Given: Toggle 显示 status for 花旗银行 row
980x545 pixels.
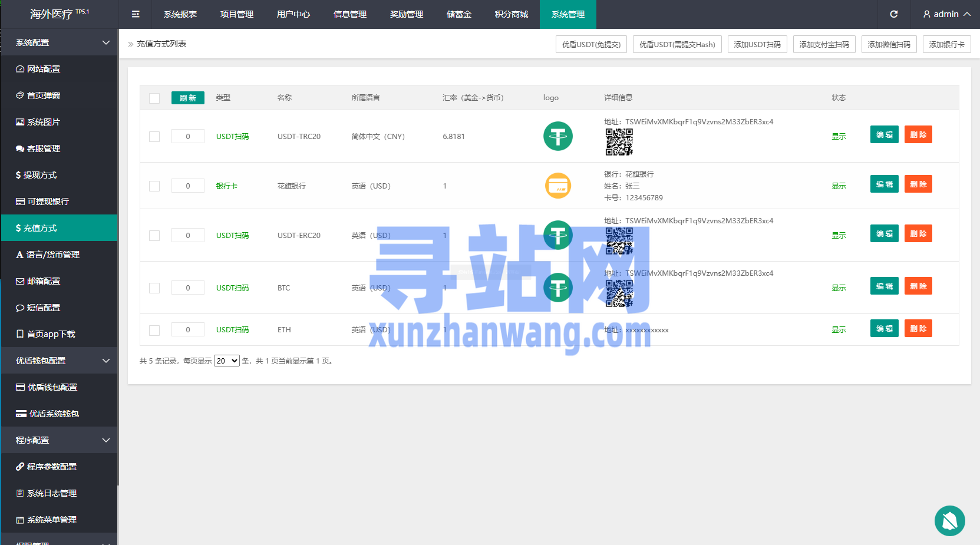Looking at the screenshot, I should [839, 186].
